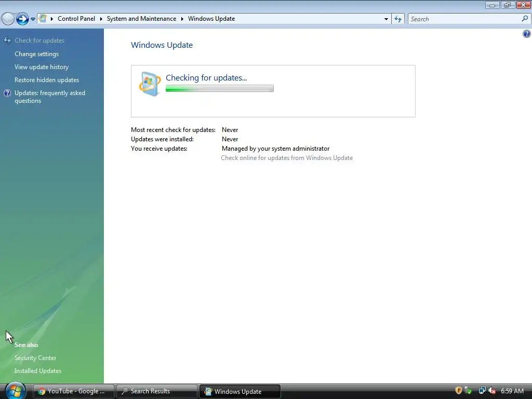Viewport: 532px width, 399px height.
Task: Click Managed by your system administrator text
Action: [275, 149]
